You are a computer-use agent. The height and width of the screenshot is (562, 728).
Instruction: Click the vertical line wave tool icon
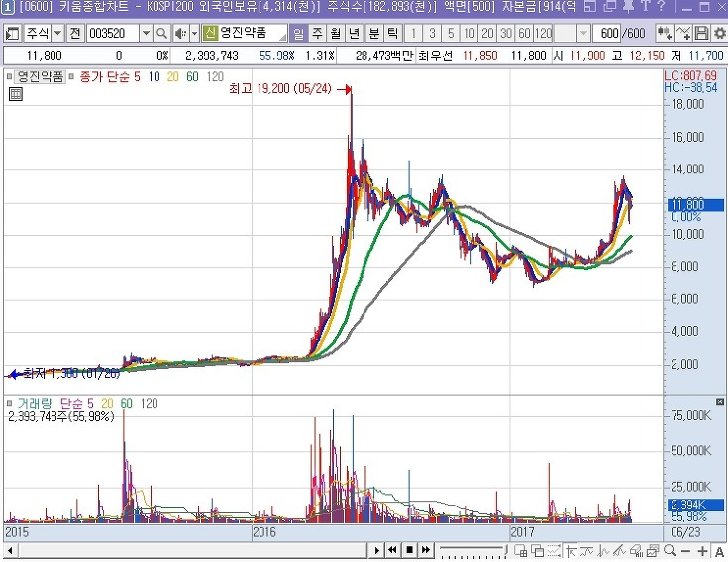[x=603, y=551]
